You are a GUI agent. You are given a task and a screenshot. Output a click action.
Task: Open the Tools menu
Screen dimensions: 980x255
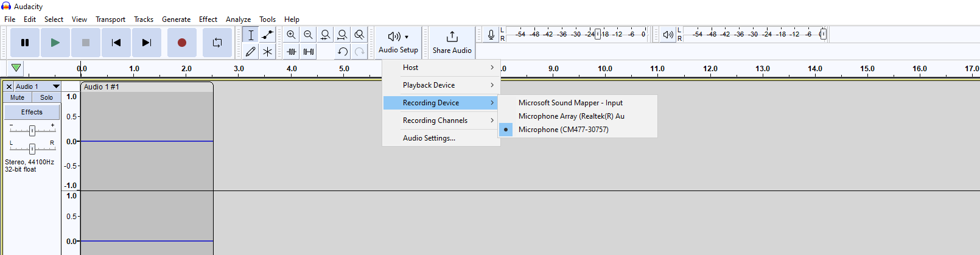[268, 19]
